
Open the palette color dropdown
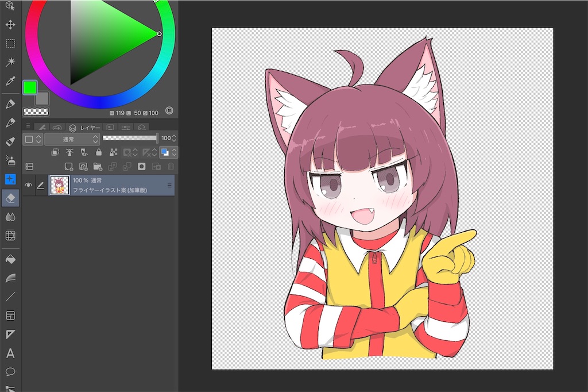point(33,139)
